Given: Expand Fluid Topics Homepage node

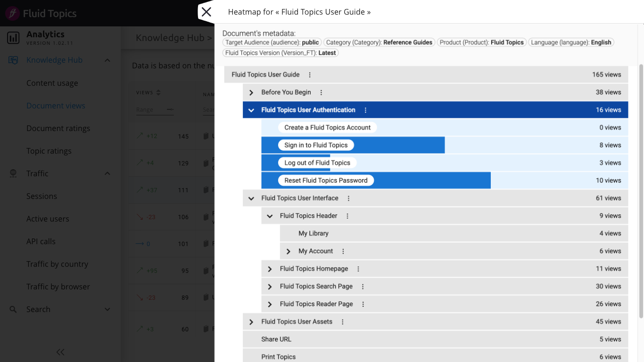Looking at the screenshot, I should [x=270, y=269].
